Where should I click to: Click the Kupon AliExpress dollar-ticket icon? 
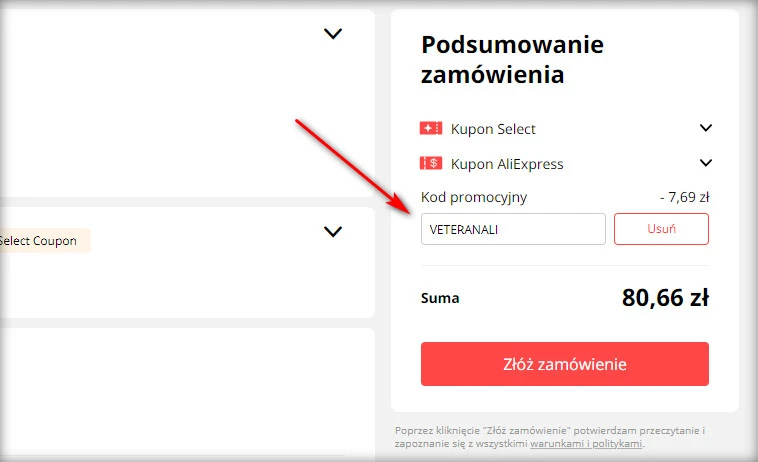tap(431, 164)
